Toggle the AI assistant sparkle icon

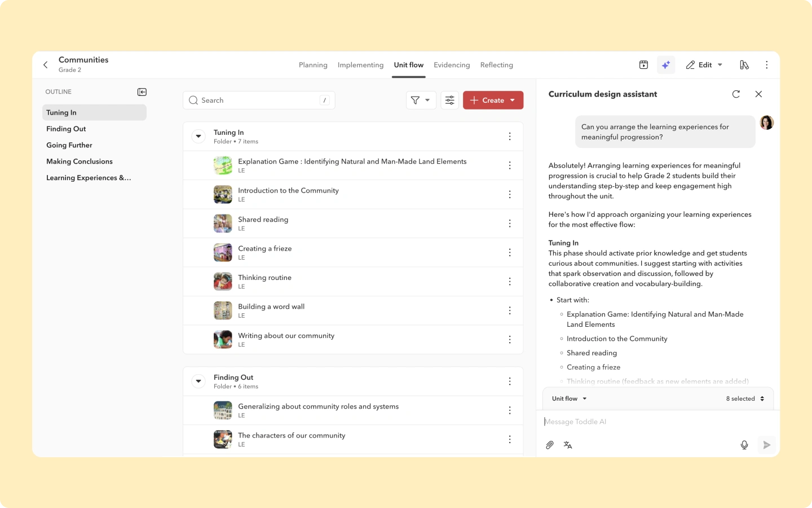(666, 65)
